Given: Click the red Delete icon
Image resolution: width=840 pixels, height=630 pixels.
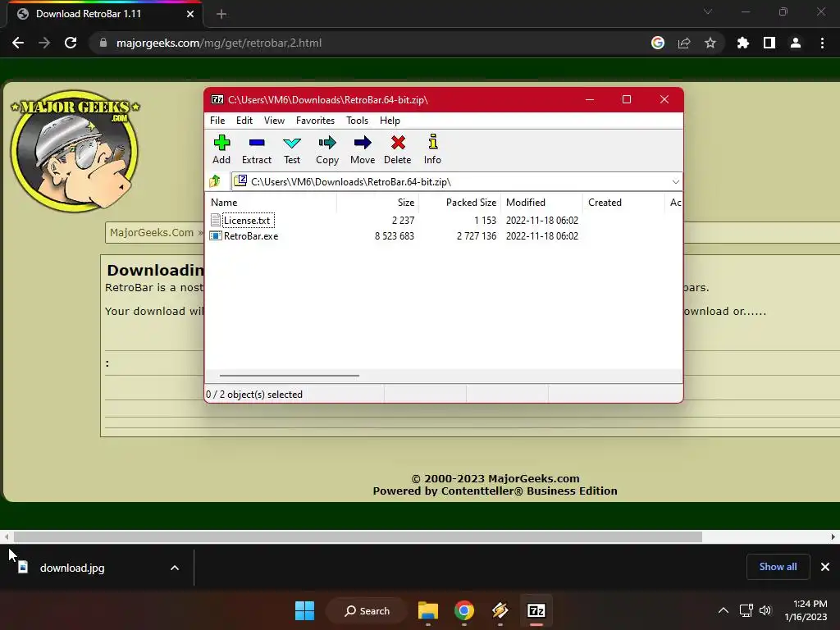Looking at the screenshot, I should (398, 149).
